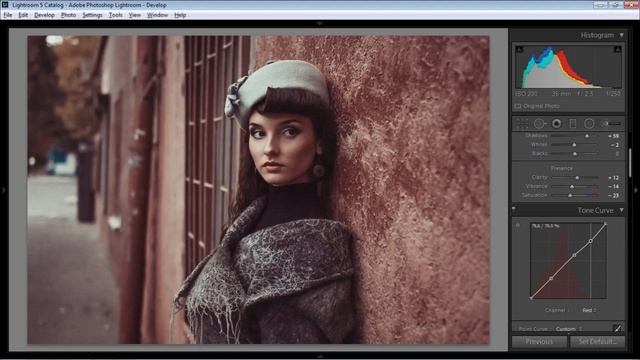This screenshot has height=360, width=640.
Task: Select the Red Eye Correction tool
Action: coord(556,123)
